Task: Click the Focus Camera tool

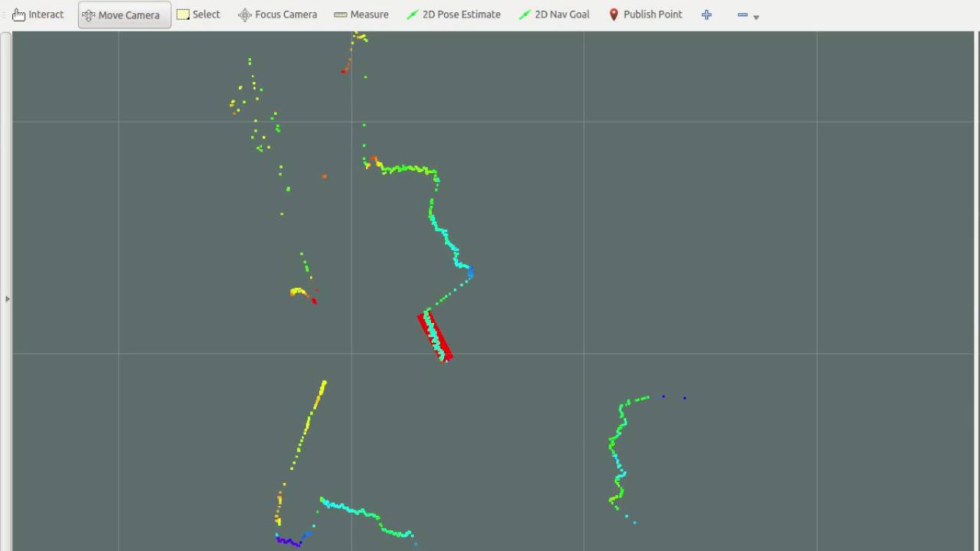Action: [277, 15]
